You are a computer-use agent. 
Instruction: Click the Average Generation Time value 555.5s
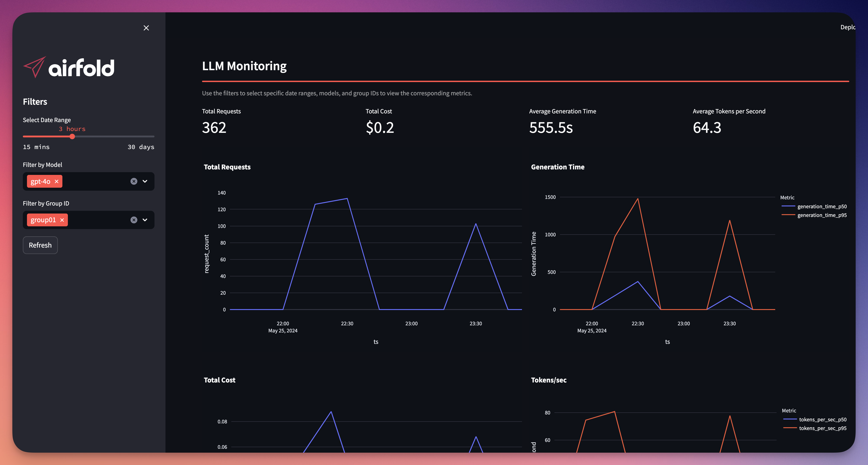coord(551,128)
